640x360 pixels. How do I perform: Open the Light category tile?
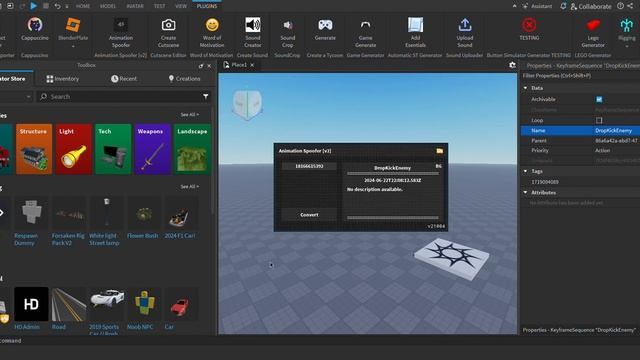73,149
